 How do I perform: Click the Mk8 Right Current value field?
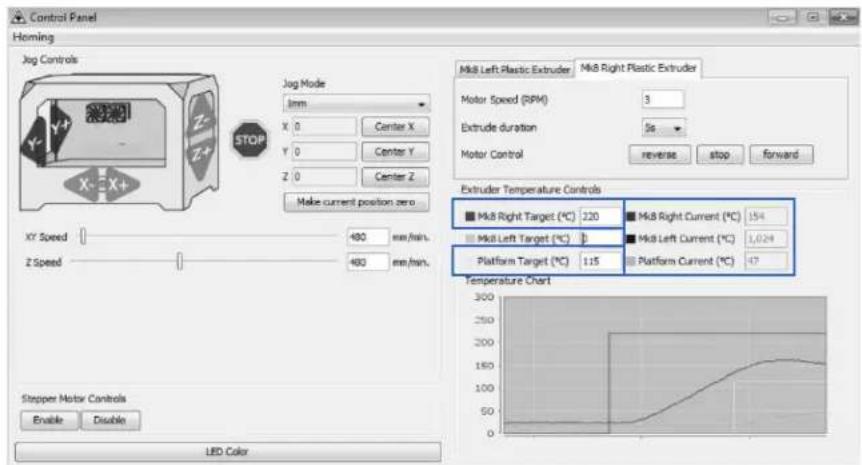[766, 217]
